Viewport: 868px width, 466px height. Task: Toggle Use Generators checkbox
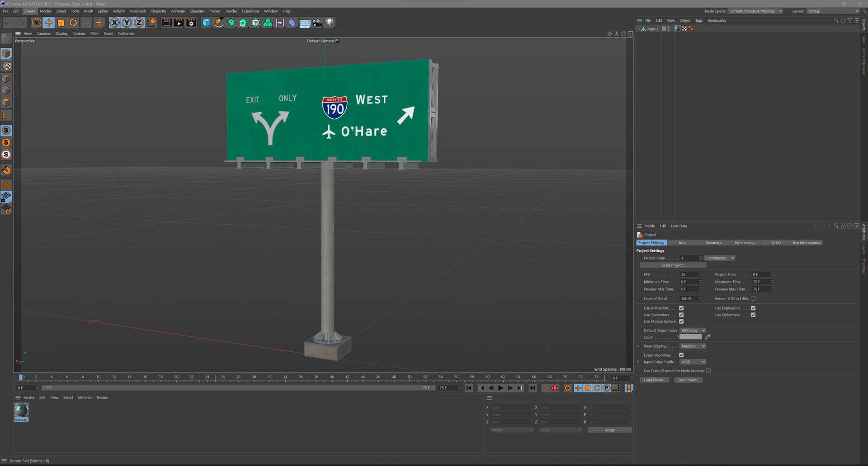(681, 315)
